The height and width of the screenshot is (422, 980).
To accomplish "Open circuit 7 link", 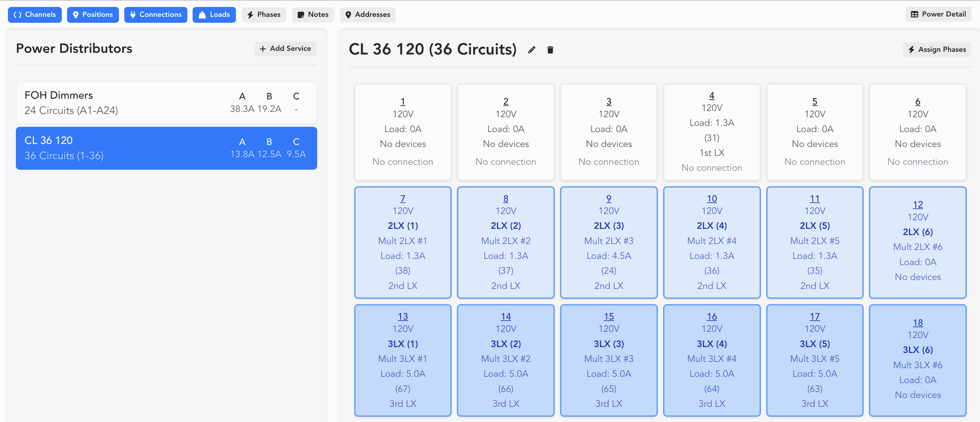I will (403, 198).
